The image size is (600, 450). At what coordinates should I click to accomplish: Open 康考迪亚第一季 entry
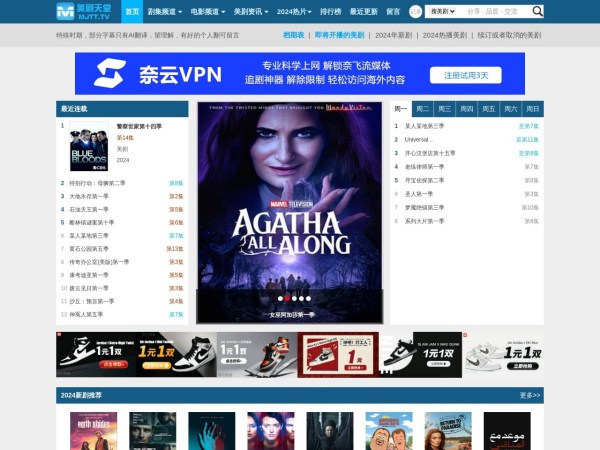89,275
